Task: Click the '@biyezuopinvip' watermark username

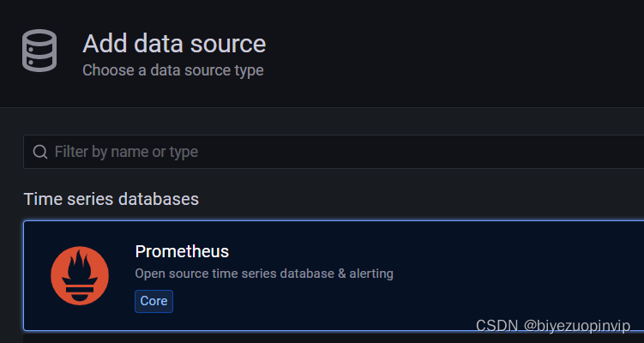Action: click(x=577, y=327)
